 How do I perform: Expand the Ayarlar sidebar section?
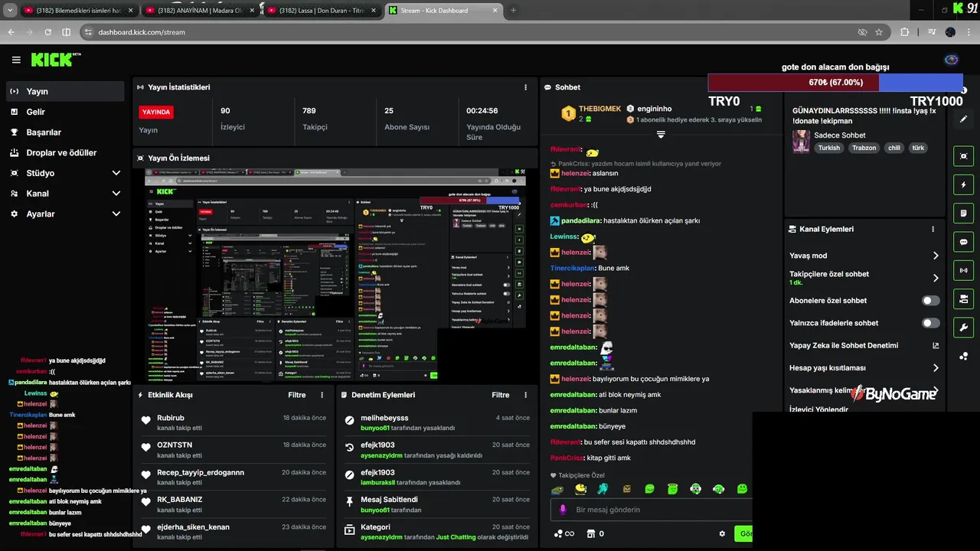(x=116, y=214)
